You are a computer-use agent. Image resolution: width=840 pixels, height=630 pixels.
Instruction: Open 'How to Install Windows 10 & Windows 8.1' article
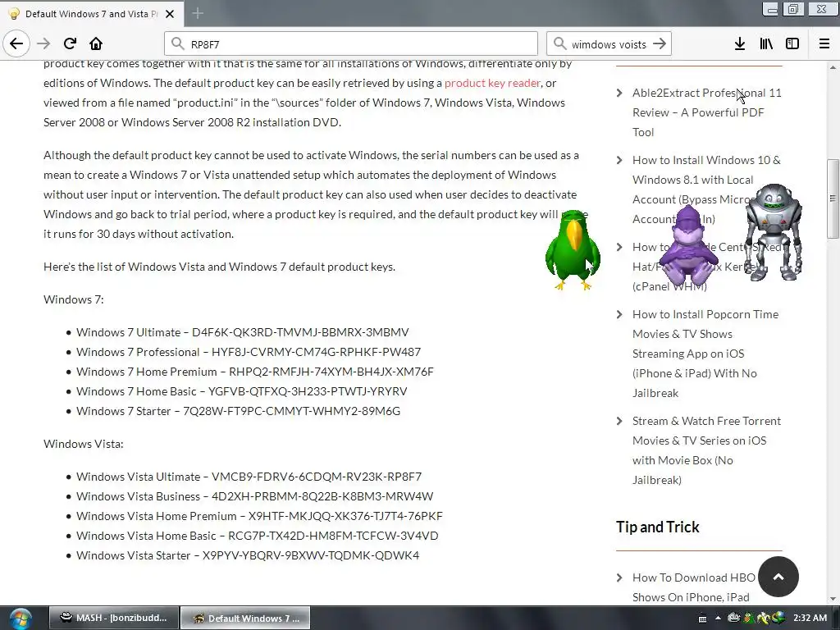(x=706, y=189)
